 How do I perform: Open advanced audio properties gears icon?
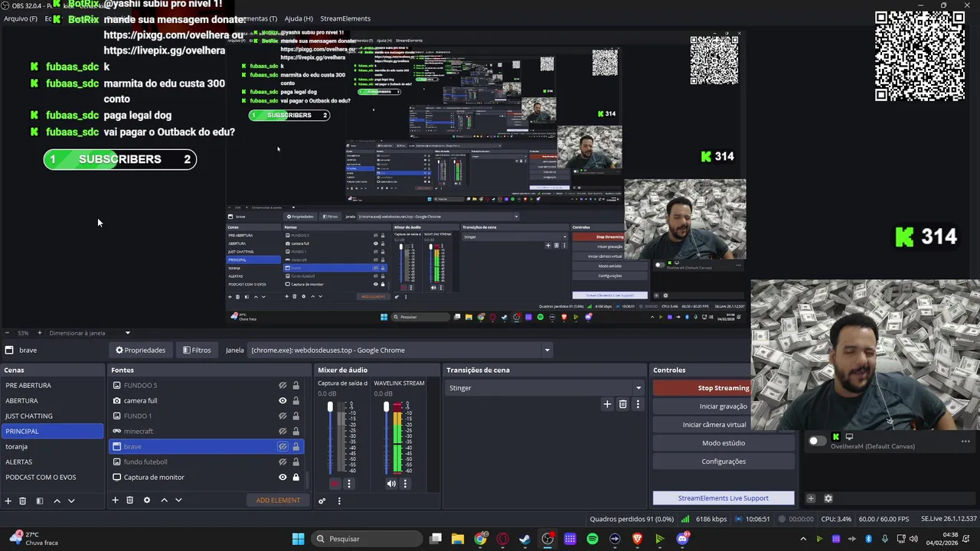322,501
